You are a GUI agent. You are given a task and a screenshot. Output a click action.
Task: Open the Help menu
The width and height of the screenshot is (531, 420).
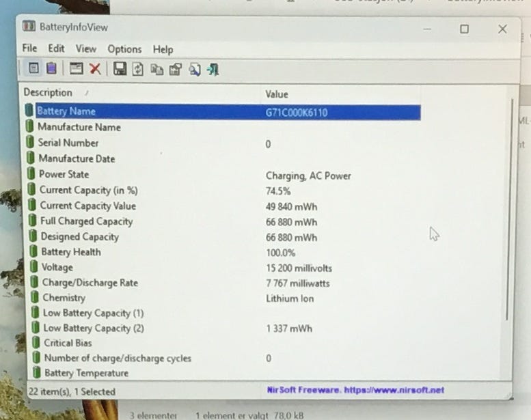[x=163, y=50]
